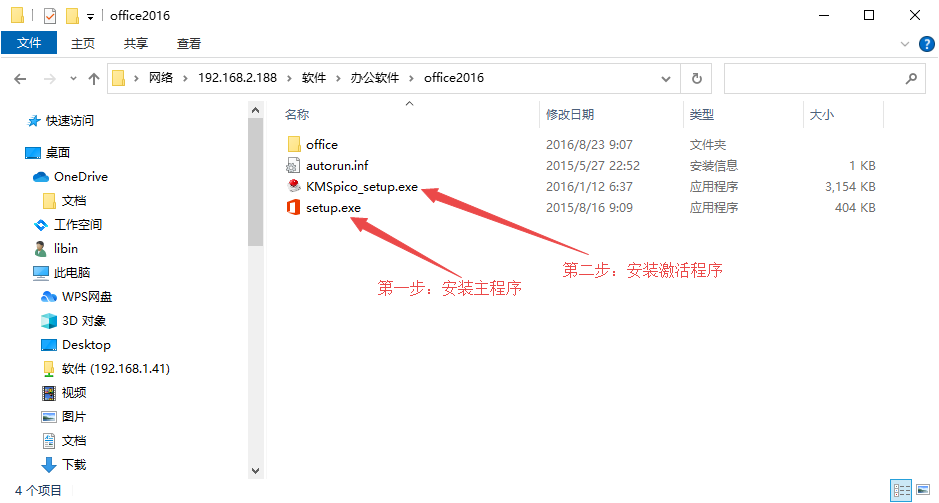The image size is (939, 503).
Task: Click the search magnifier icon
Action: 911,78
